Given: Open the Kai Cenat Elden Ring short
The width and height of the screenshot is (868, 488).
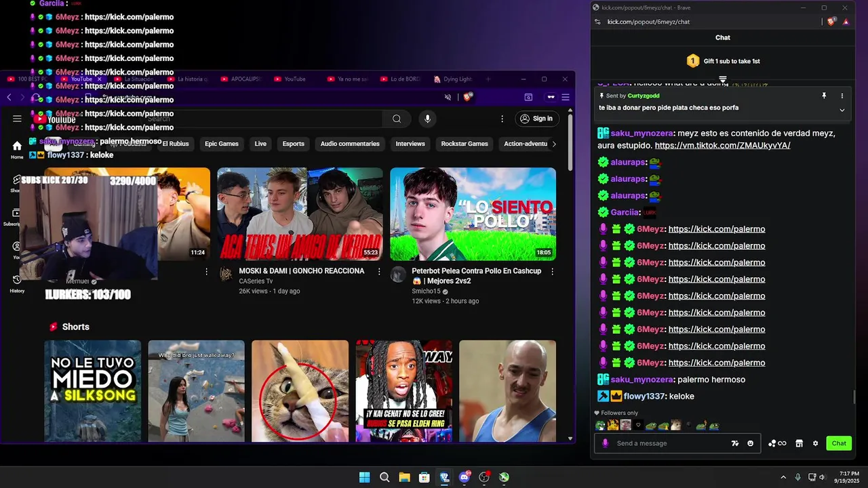Looking at the screenshot, I should pyautogui.click(x=404, y=391).
